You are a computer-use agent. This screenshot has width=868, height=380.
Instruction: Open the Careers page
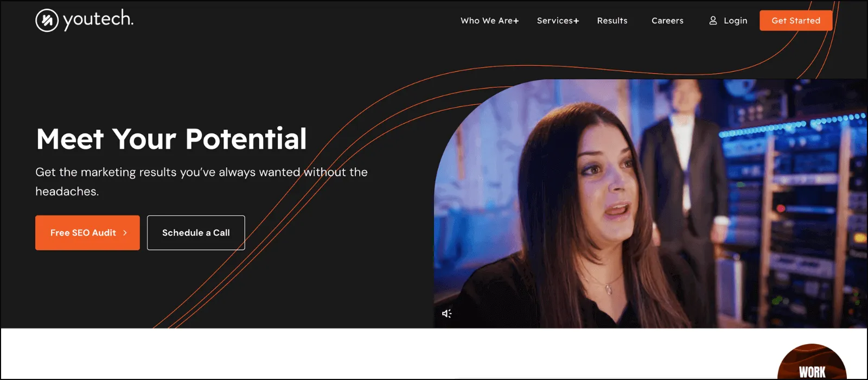point(667,21)
